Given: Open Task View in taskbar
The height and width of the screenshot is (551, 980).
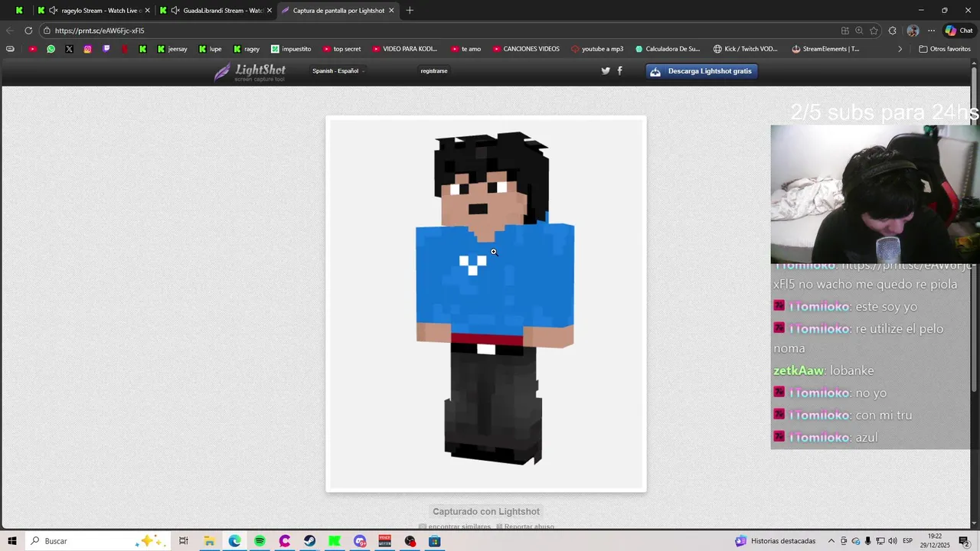Looking at the screenshot, I should [x=184, y=541].
